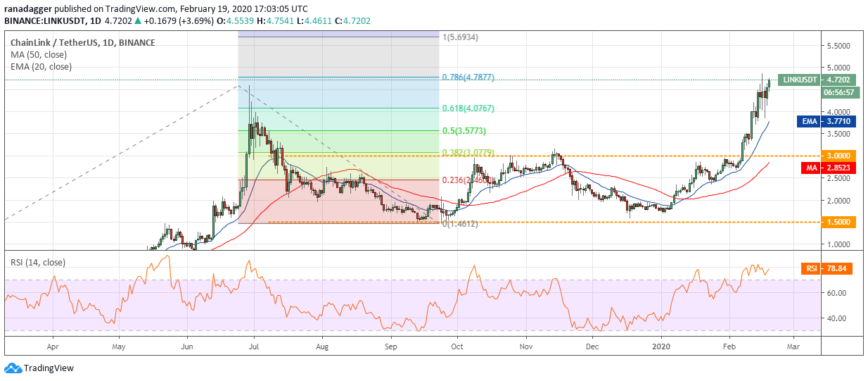Screen dimensions: 868x381
Task: Click the 0(1.4612) Fibonacci label
Action: click(x=459, y=223)
